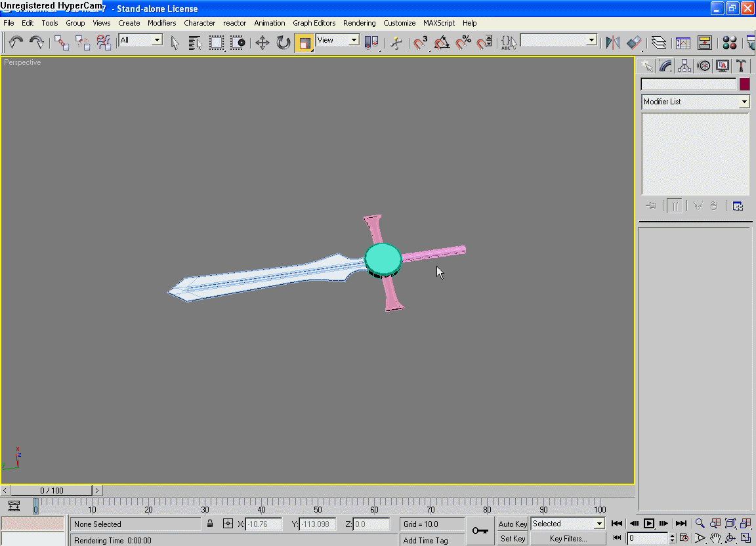756x546 pixels.
Task: Click the object color swatch
Action: point(744,84)
